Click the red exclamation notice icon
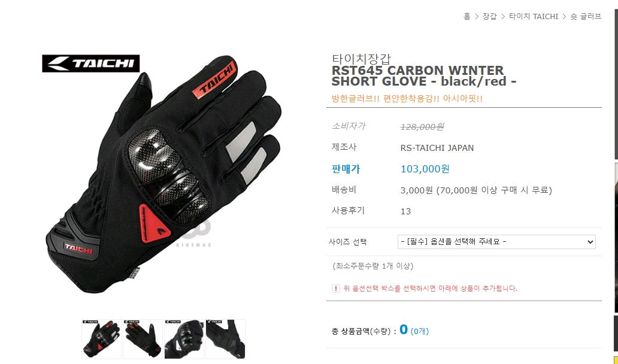 pos(335,289)
